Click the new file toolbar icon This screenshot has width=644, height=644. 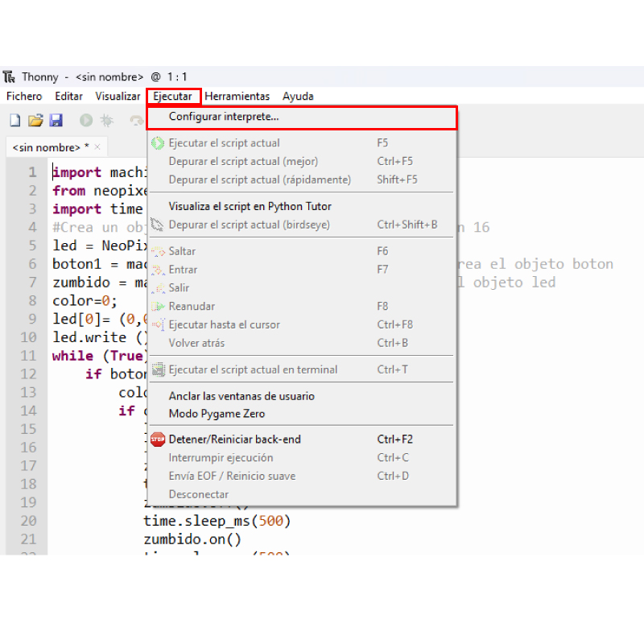(x=14, y=121)
